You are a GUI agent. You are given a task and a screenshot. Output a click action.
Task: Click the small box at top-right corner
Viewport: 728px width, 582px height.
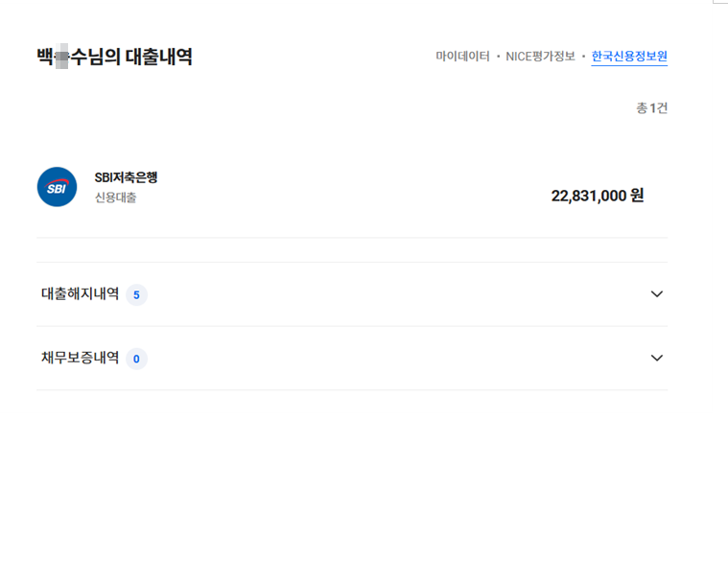tap(720, 1)
